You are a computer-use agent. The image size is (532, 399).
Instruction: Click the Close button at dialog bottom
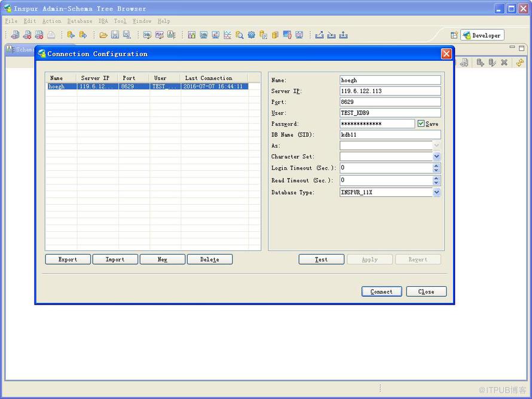tap(426, 291)
